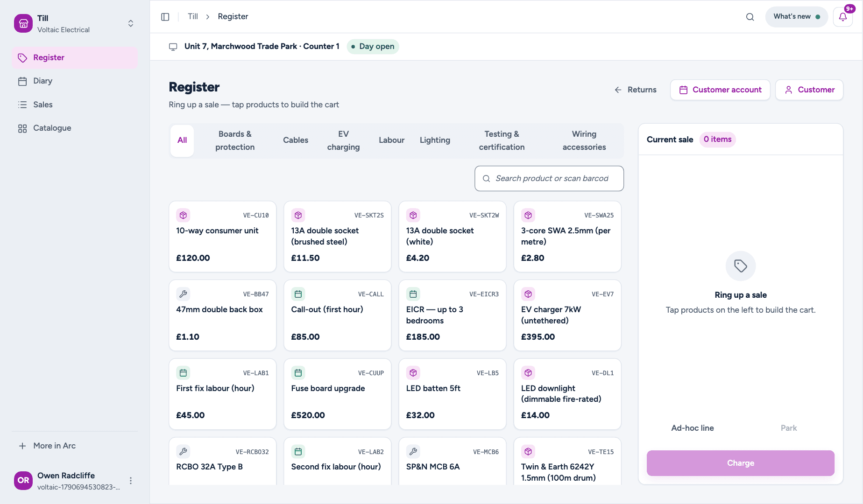Screen dimensions: 863x504
Task: Click calendar icon on First fix labour
Action: coord(183,373)
